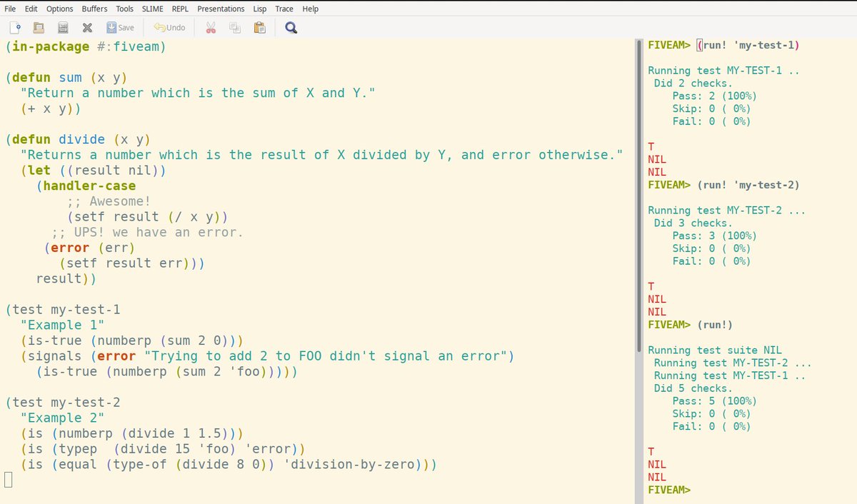The width and height of the screenshot is (857, 504).
Task: Click the "(signals (error ..." line
Action: (267, 356)
